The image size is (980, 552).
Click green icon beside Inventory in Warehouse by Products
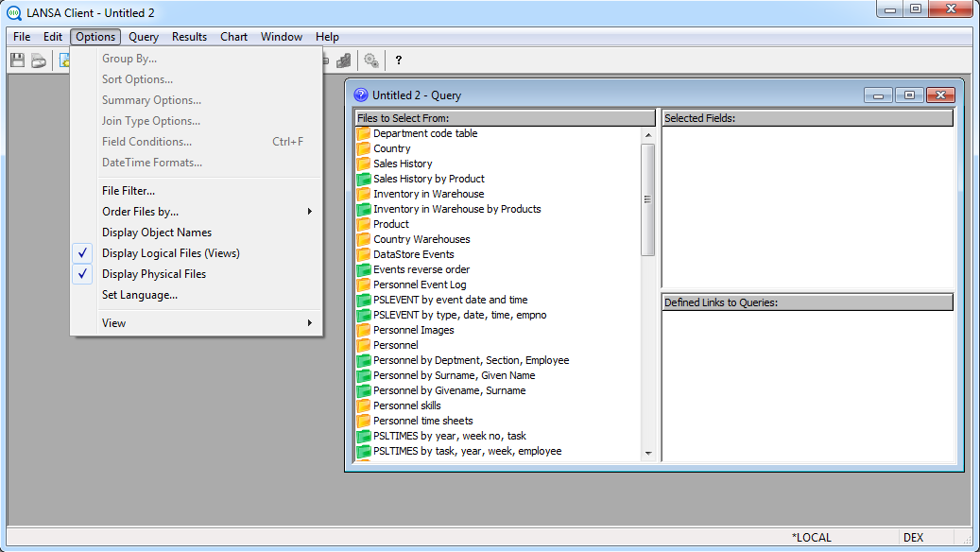pos(364,209)
